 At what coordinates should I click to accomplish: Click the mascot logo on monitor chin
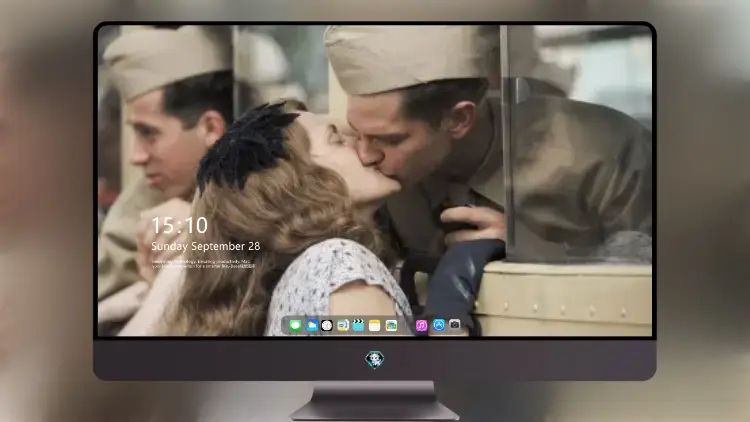(x=375, y=359)
